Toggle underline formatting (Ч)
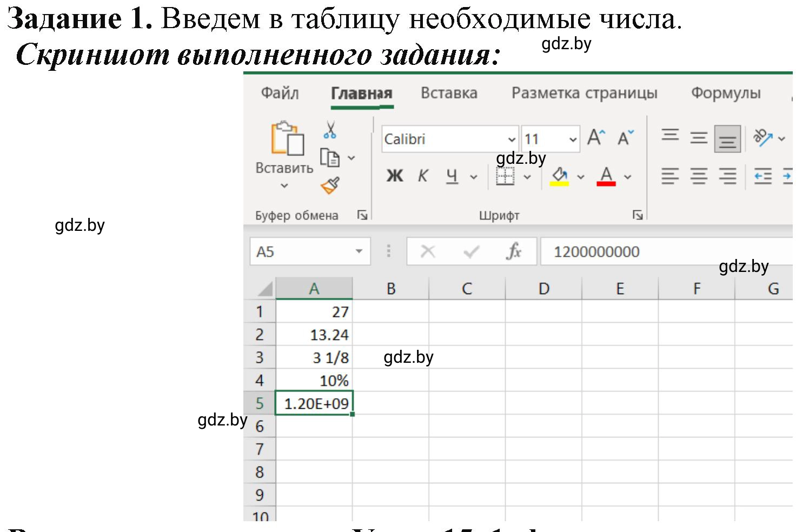Viewport: 809px width, 532px height. (452, 176)
